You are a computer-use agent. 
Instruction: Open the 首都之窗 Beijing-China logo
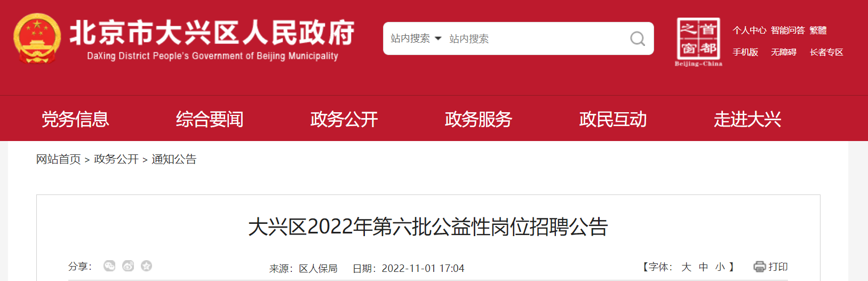coord(698,42)
